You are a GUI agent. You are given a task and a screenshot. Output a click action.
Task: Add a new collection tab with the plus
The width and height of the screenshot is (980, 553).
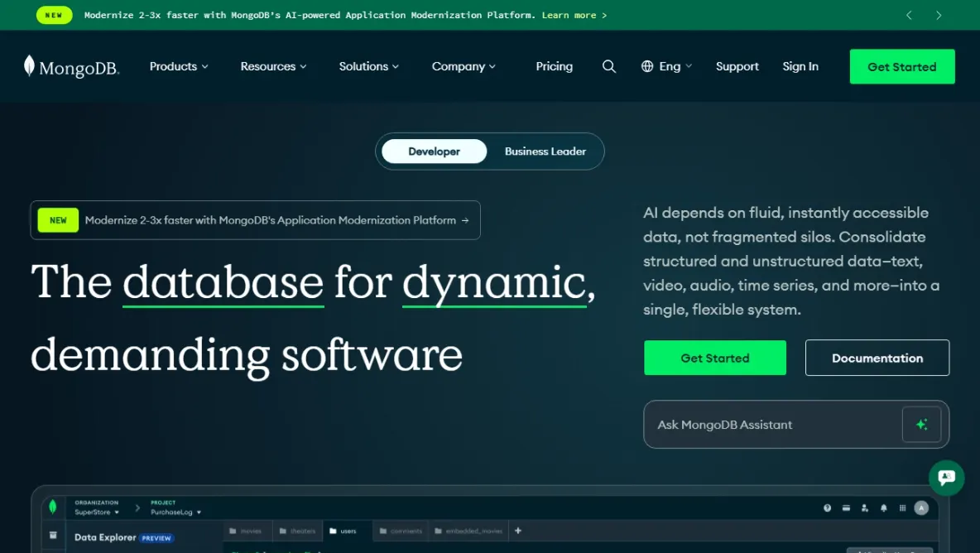point(517,531)
